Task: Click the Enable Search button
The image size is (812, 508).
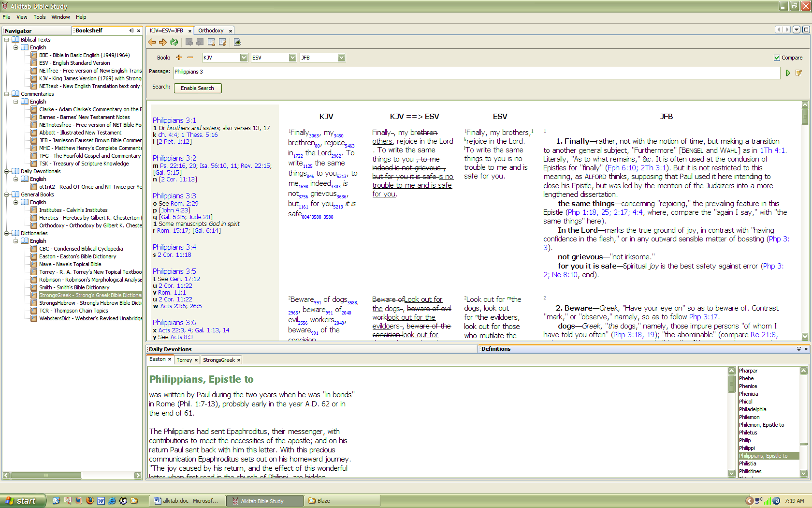Action: point(197,88)
